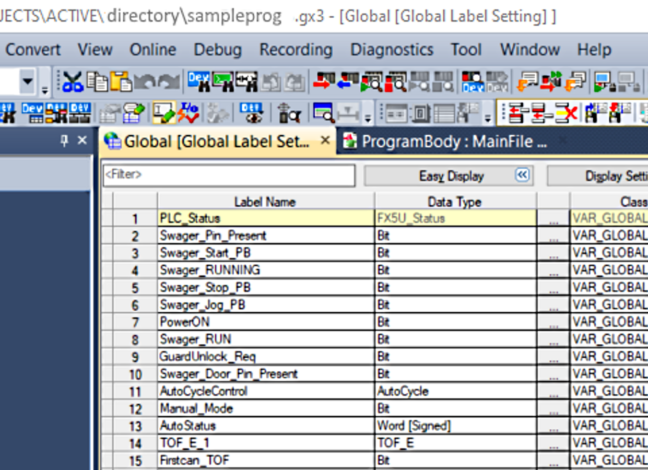Collapse Easy Display with double-chevron
The width and height of the screenshot is (648, 470).
click(521, 175)
